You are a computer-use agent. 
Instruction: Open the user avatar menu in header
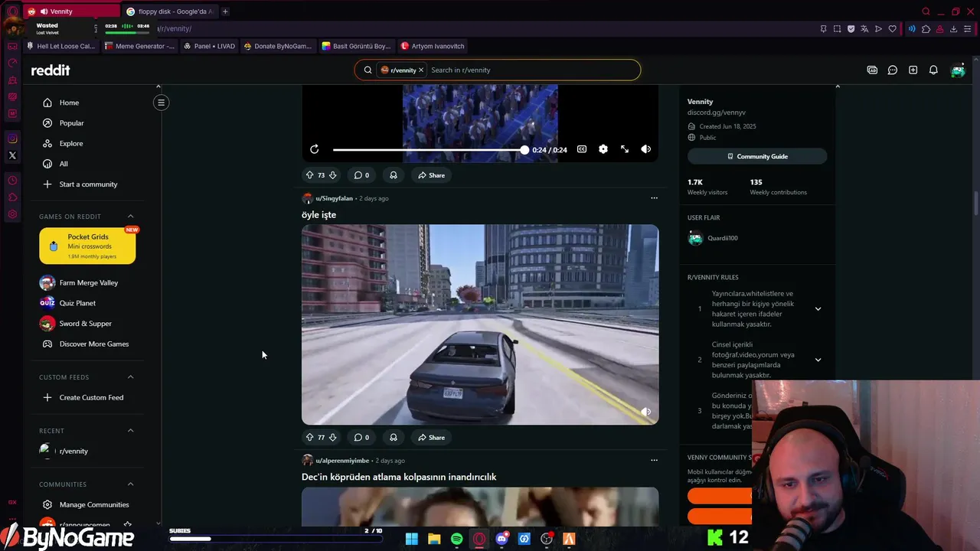click(958, 70)
